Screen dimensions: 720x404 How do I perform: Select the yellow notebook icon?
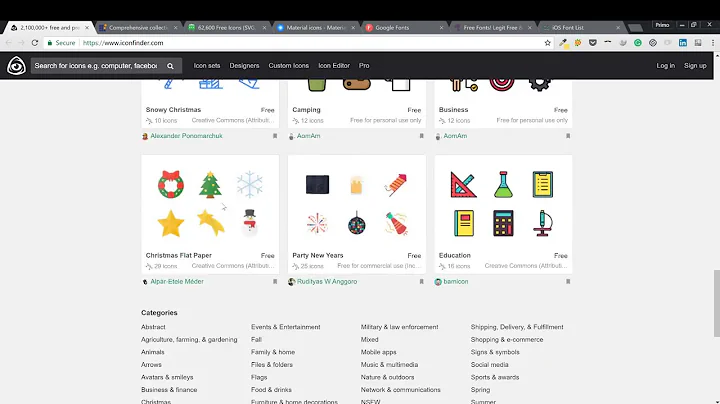[x=464, y=223]
